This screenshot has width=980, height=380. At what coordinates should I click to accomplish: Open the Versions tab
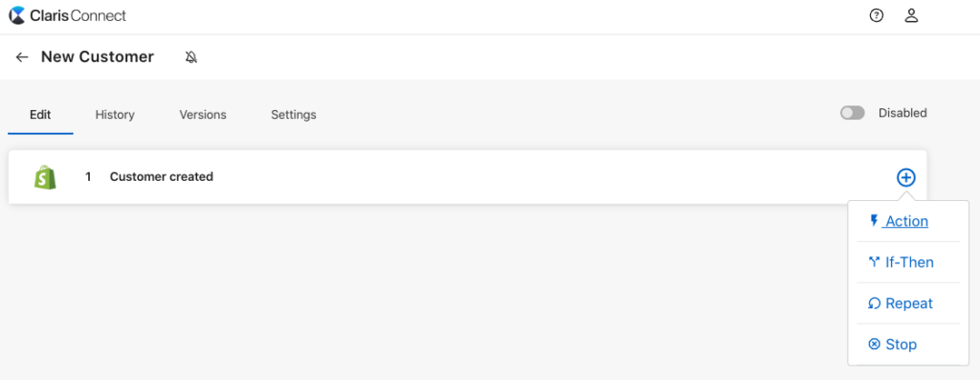203,115
